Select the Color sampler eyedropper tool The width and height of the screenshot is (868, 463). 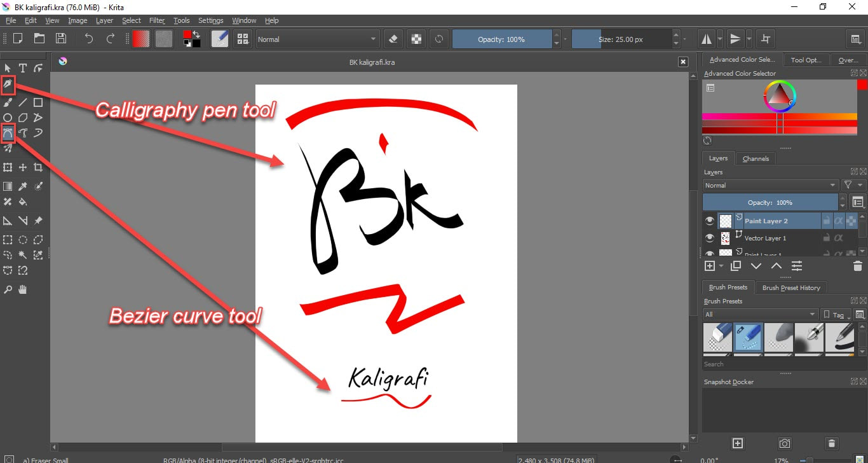tap(23, 186)
